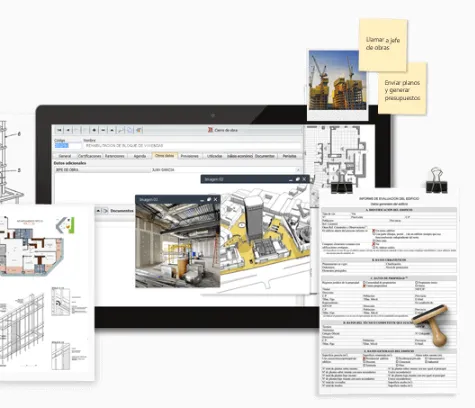Screen dimensions: 475x408
Task: Click the Código input field
Action: coord(68,146)
